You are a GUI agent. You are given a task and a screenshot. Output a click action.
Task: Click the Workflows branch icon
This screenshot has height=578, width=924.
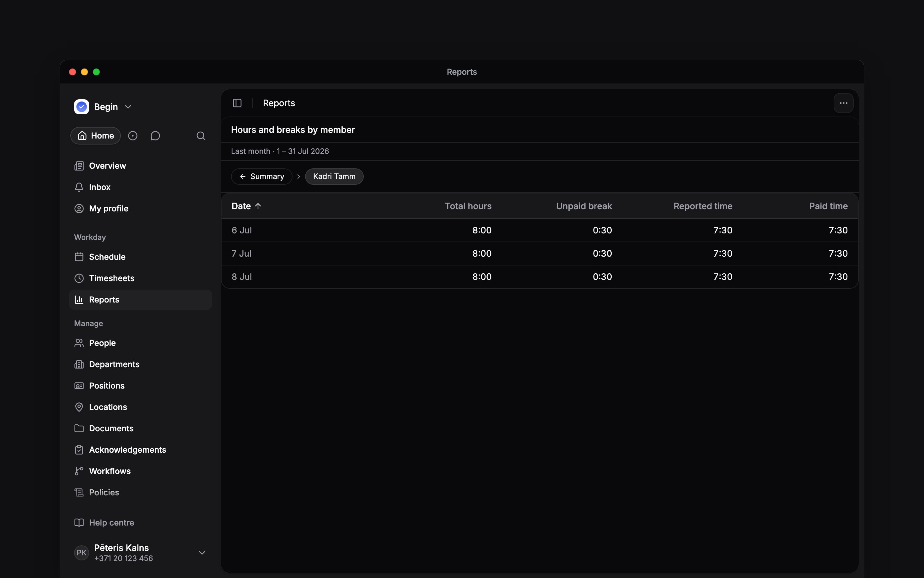tap(79, 471)
